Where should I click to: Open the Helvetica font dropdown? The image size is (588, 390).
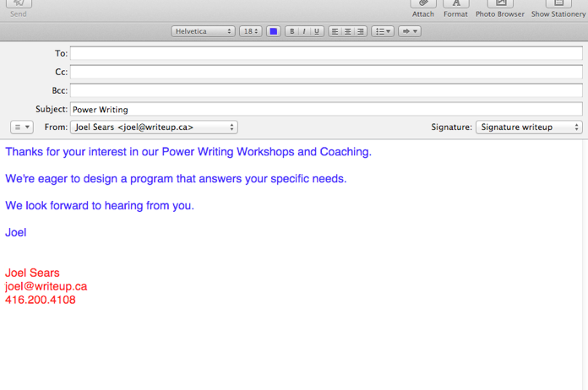tap(203, 31)
